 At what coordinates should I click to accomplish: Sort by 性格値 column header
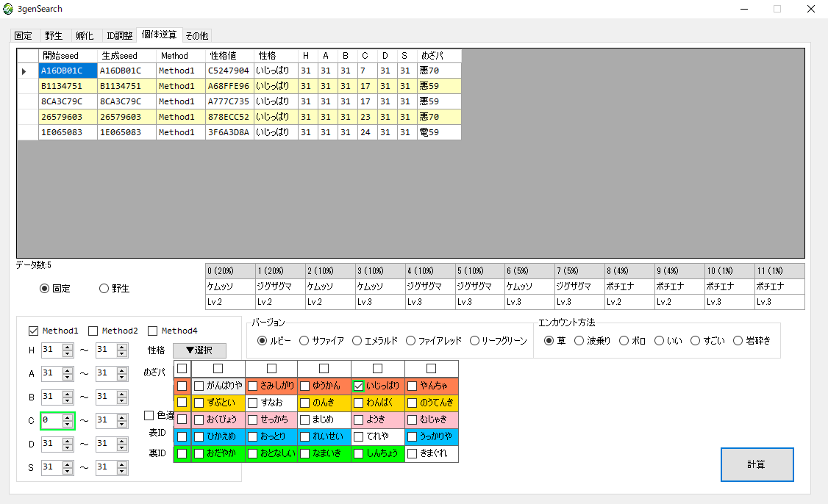click(229, 55)
